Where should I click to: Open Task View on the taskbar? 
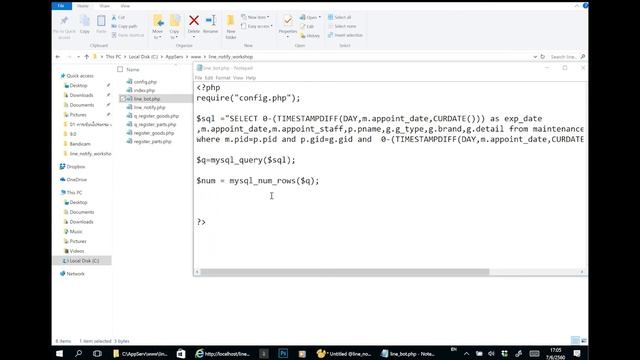[x=97, y=353]
